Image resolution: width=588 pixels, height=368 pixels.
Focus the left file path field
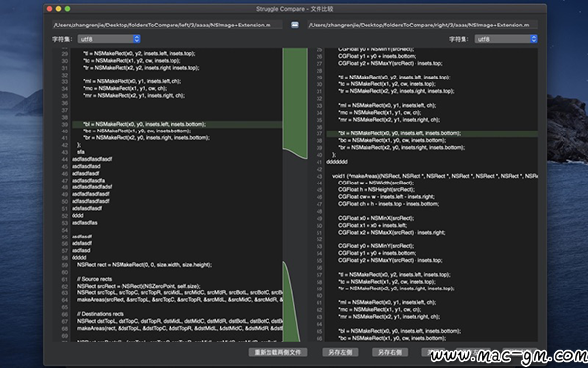pyautogui.click(x=167, y=25)
